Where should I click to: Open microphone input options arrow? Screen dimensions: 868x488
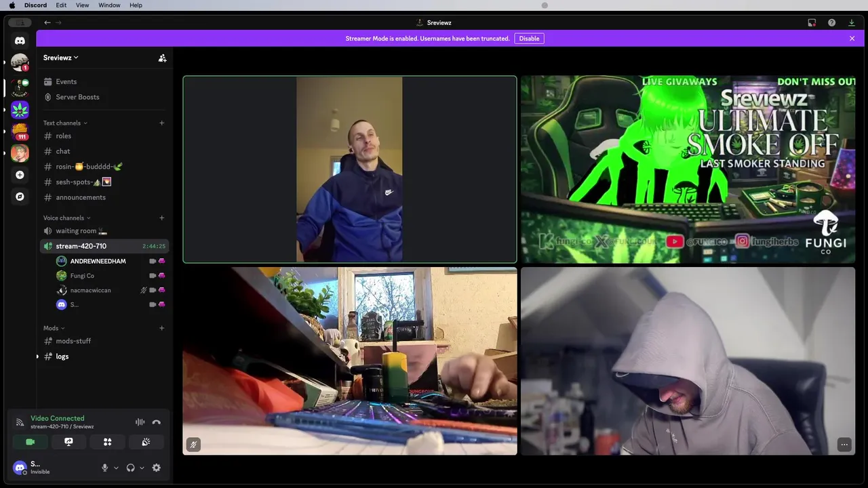point(116,468)
